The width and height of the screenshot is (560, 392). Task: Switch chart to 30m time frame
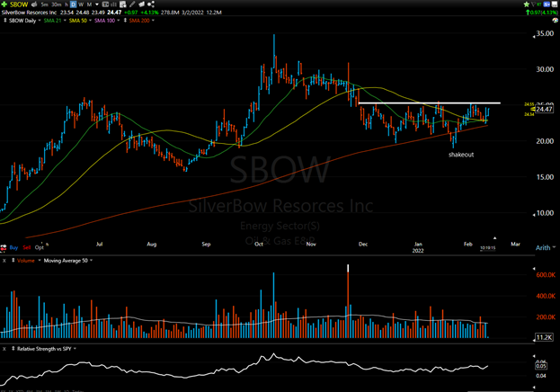57,4
